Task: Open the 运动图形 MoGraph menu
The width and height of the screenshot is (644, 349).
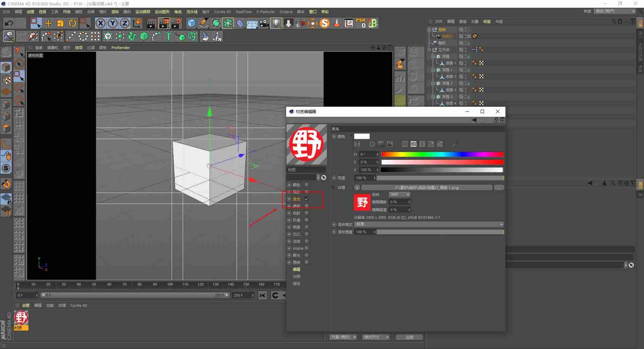Action: point(162,12)
